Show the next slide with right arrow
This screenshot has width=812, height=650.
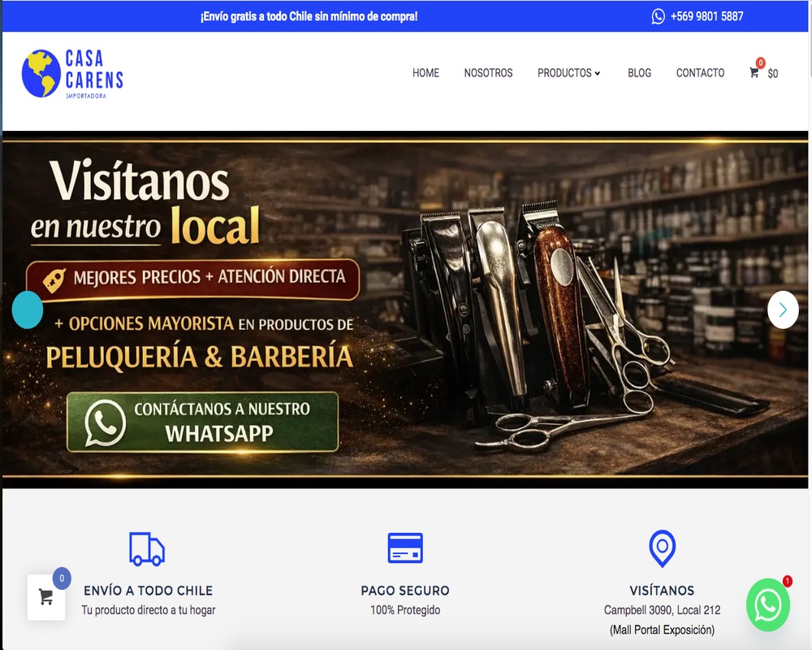(x=783, y=310)
